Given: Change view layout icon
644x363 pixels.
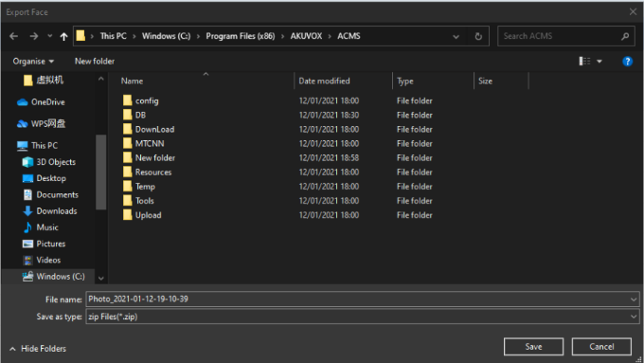Looking at the screenshot, I should coord(585,62).
